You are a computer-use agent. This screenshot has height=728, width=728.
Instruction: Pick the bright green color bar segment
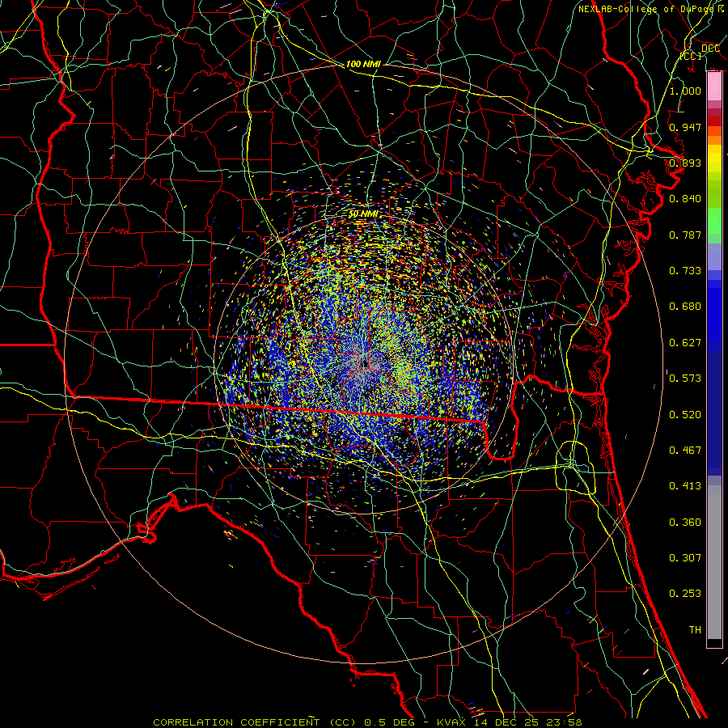pos(714,221)
